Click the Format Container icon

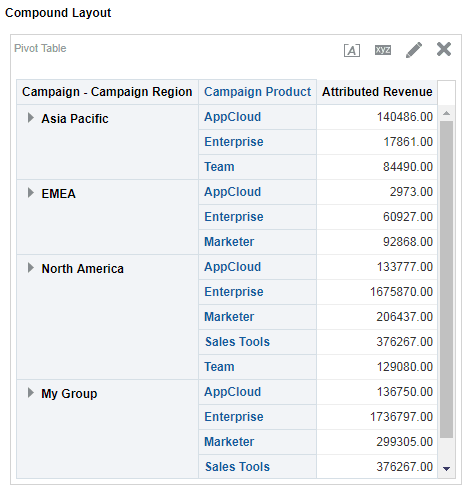[x=352, y=50]
